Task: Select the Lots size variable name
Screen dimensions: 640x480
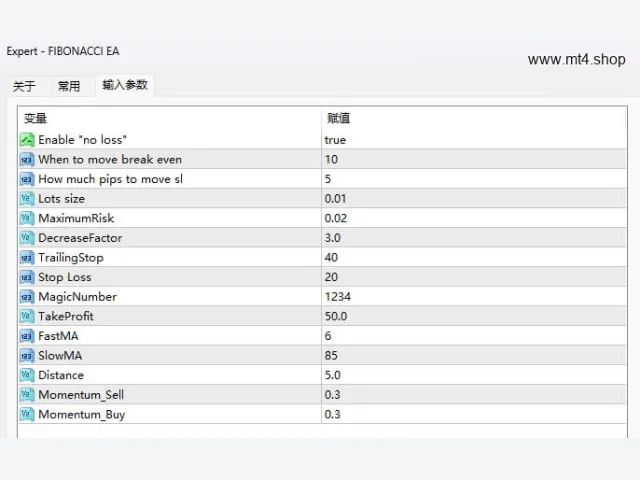Action: click(62, 199)
